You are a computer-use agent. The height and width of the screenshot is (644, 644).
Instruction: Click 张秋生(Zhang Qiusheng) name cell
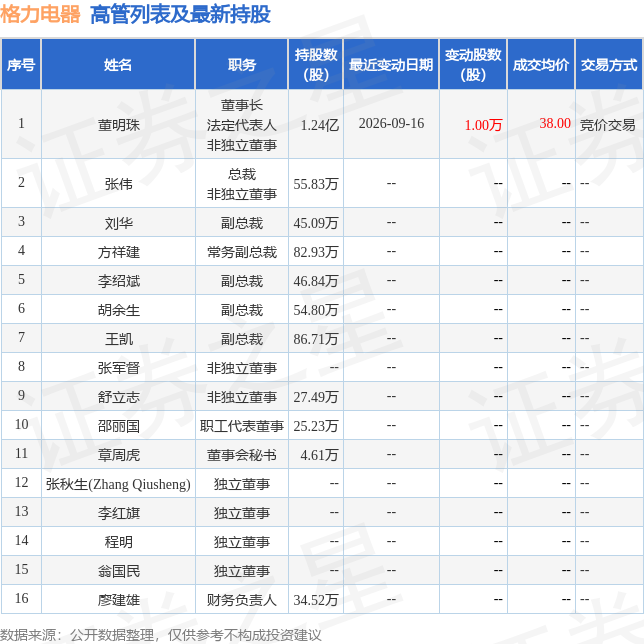118,484
